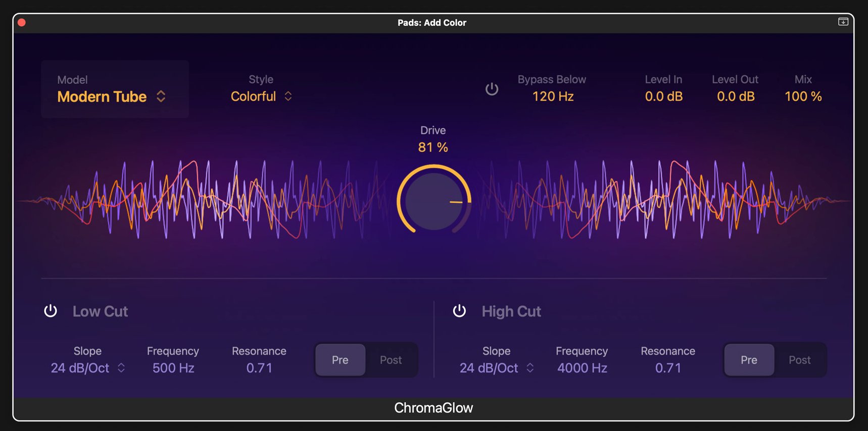The width and height of the screenshot is (868, 431).
Task: Click the High Cut Frequency 4000 Hz value
Action: pos(582,368)
